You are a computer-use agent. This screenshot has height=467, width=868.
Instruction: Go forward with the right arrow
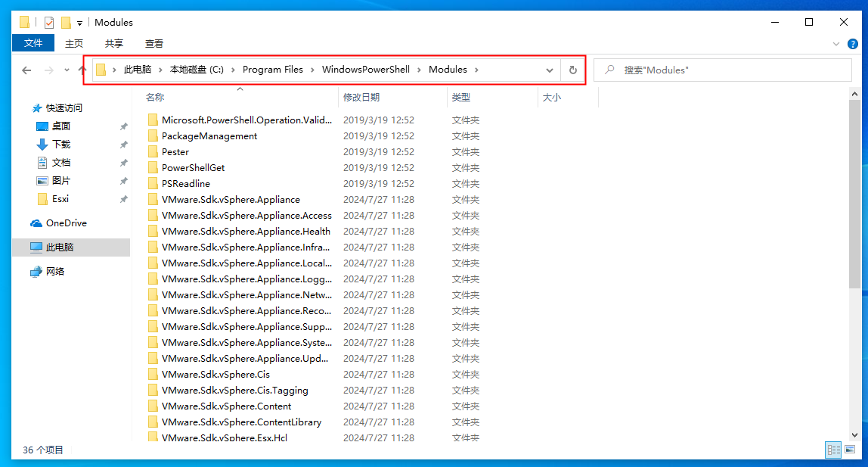point(48,70)
